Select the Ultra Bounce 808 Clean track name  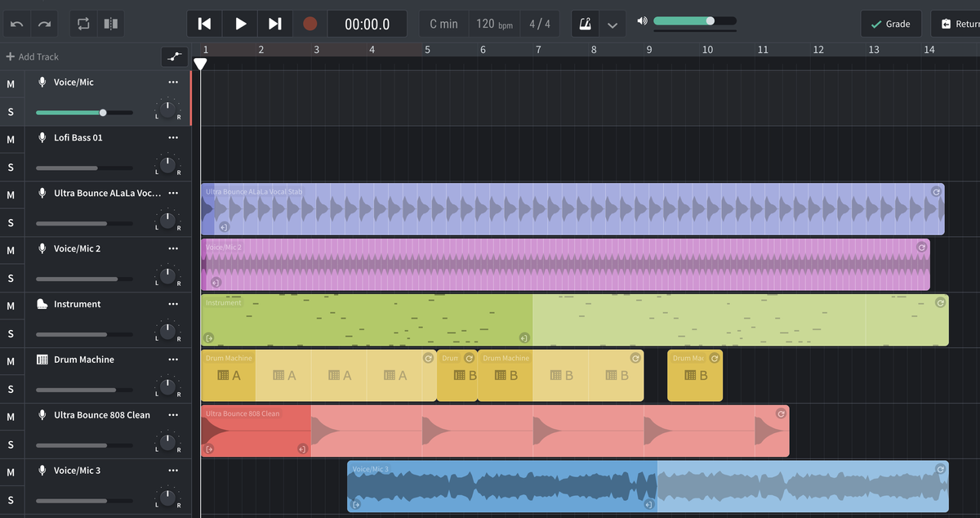click(102, 415)
